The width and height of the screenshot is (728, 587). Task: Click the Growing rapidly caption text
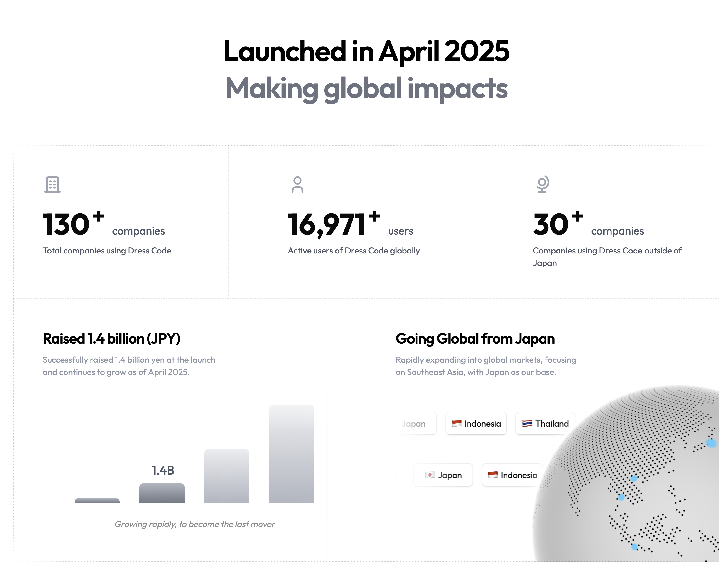click(195, 524)
